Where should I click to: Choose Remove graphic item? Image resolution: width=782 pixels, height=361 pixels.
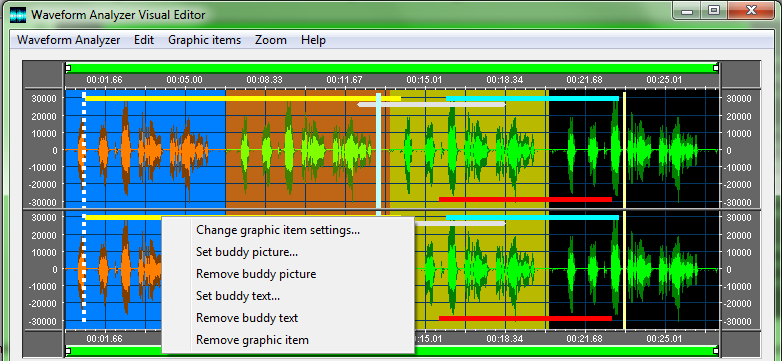[x=252, y=340]
